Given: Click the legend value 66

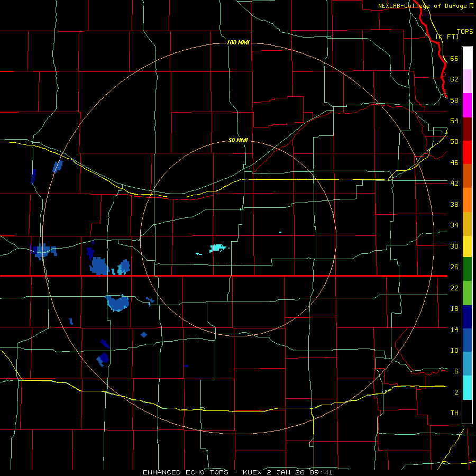Looking at the screenshot, I should click(454, 58).
